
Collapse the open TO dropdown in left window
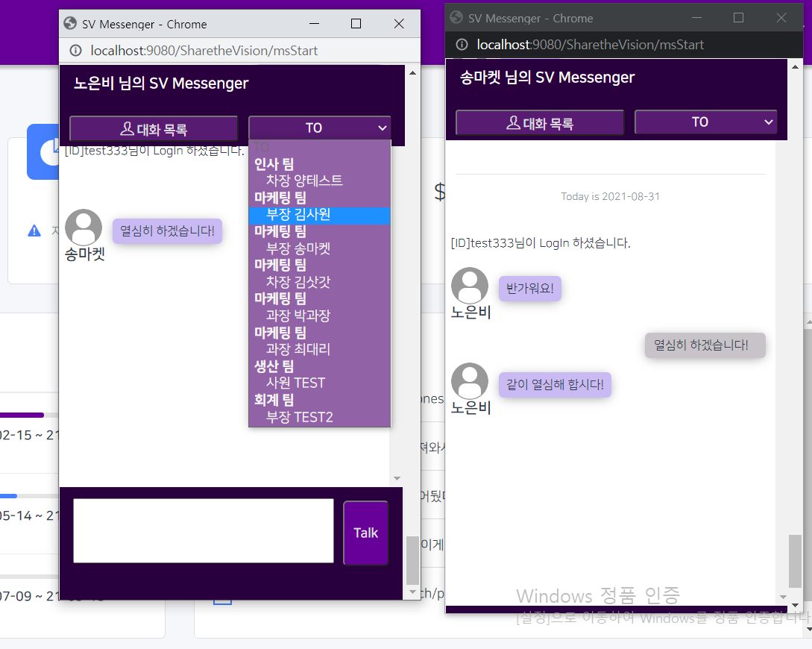click(x=319, y=128)
